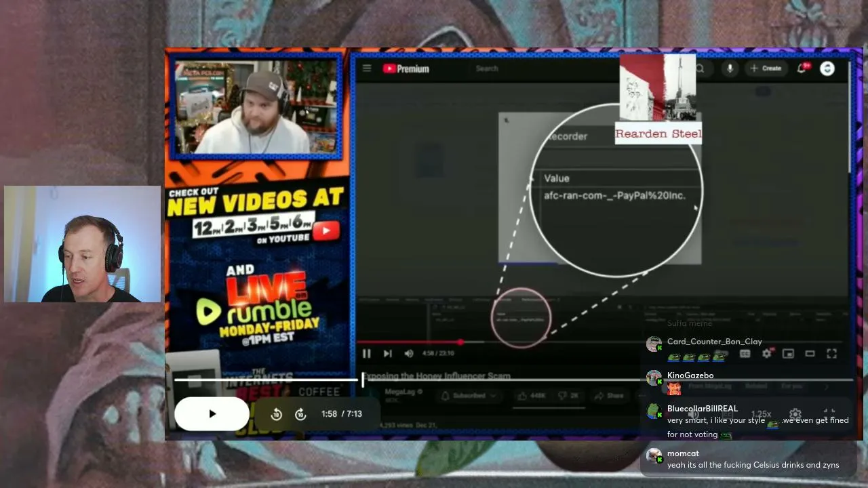
Task: Click momcat's chat avatar
Action: pos(654,455)
